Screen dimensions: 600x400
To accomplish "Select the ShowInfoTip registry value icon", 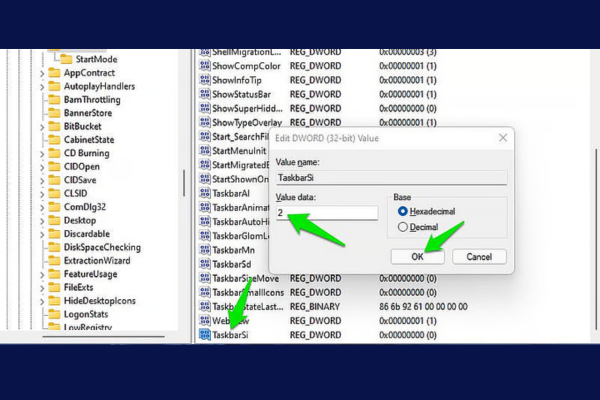I will click(205, 80).
